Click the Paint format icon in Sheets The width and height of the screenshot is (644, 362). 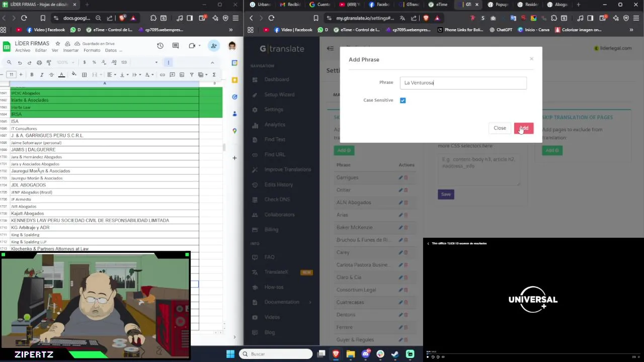pyautogui.click(x=49, y=62)
